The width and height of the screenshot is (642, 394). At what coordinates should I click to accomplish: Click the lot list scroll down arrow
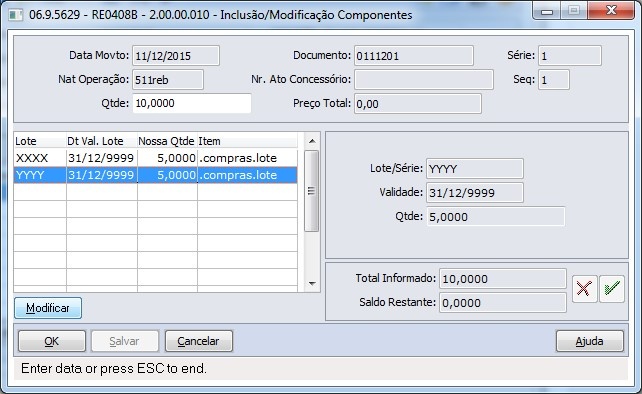312,283
